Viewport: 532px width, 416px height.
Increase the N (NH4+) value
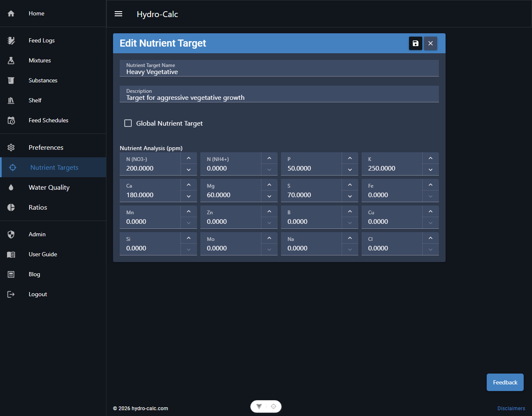269,158
